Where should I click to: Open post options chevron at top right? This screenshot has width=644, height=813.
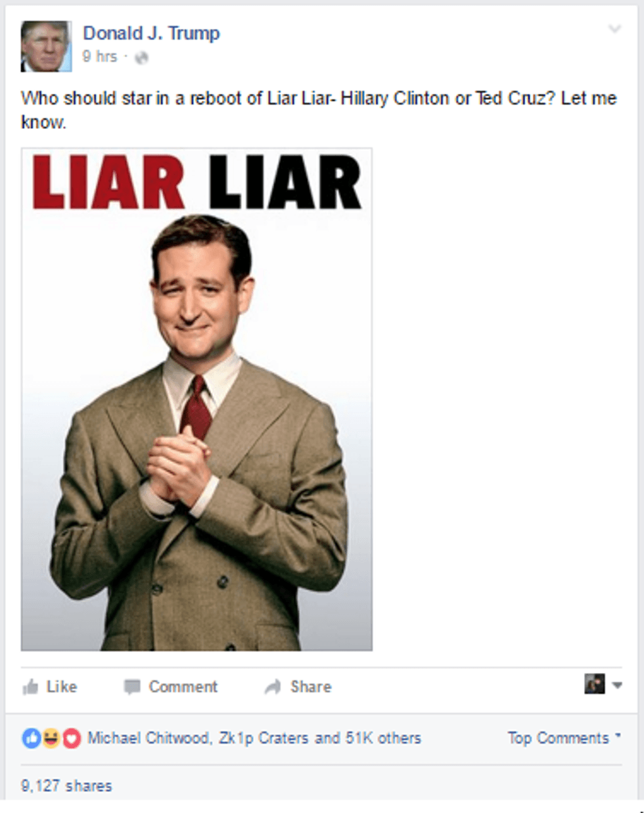pos(614,30)
